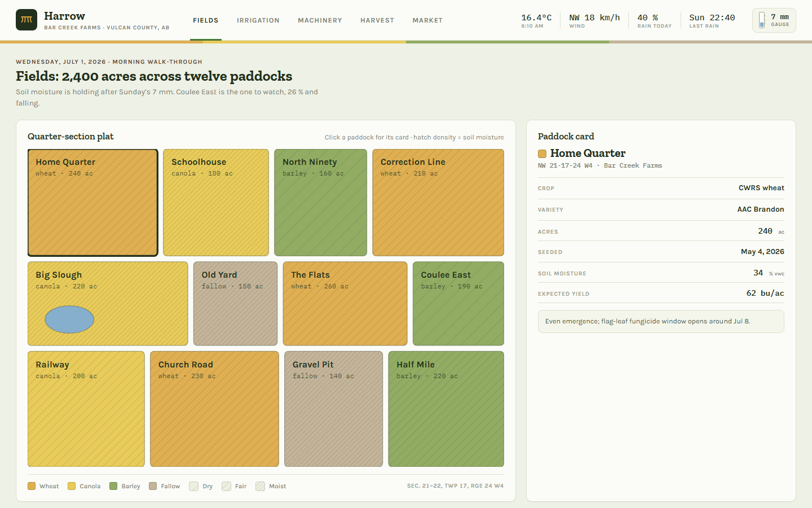Click the Canola legend swatch

pos(72,486)
